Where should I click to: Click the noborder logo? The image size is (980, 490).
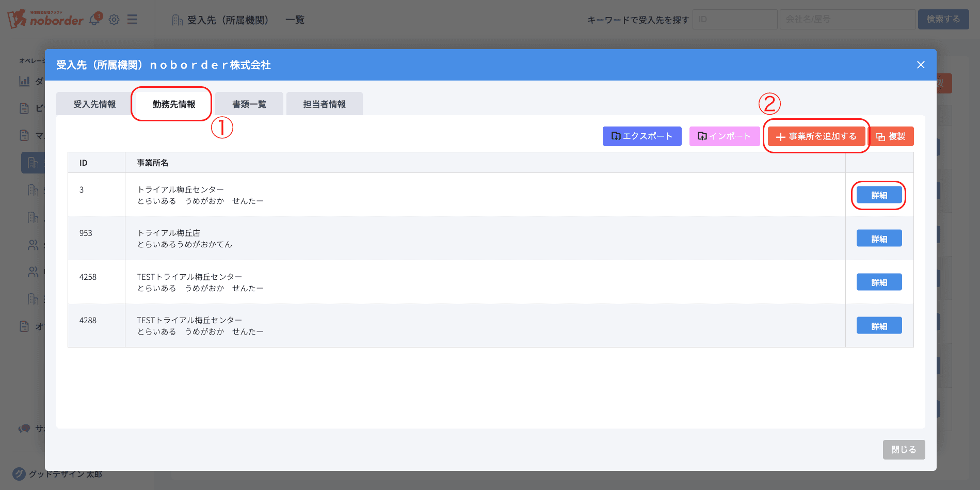(45, 19)
